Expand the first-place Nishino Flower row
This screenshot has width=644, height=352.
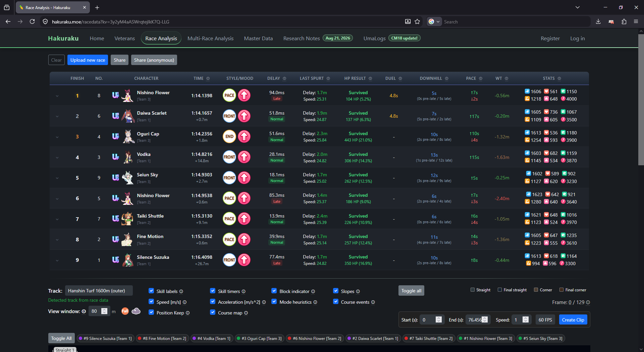[57, 96]
